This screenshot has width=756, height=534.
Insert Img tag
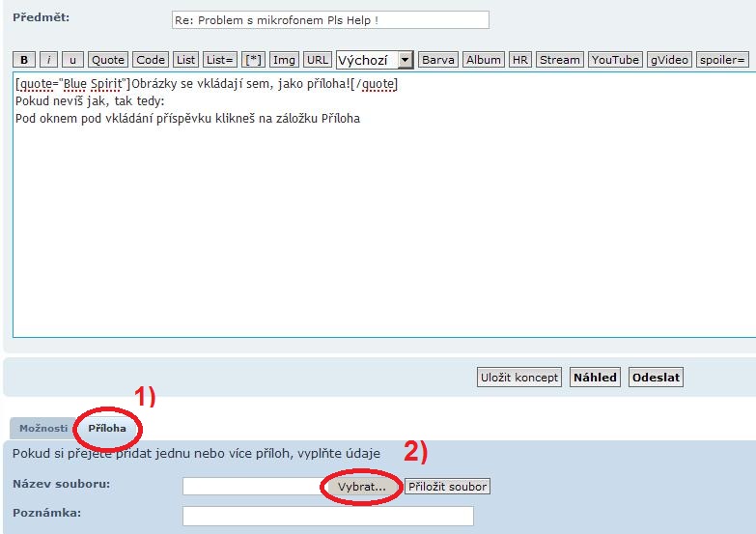(x=284, y=60)
